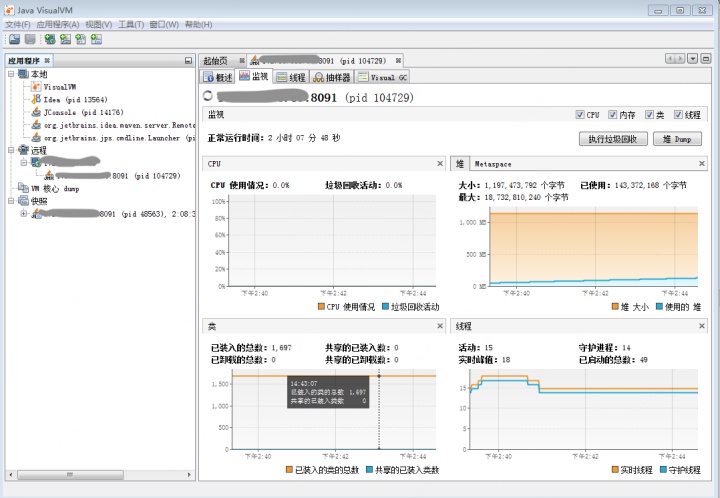Click the Load Snapshot toolbar icon

coord(15,39)
